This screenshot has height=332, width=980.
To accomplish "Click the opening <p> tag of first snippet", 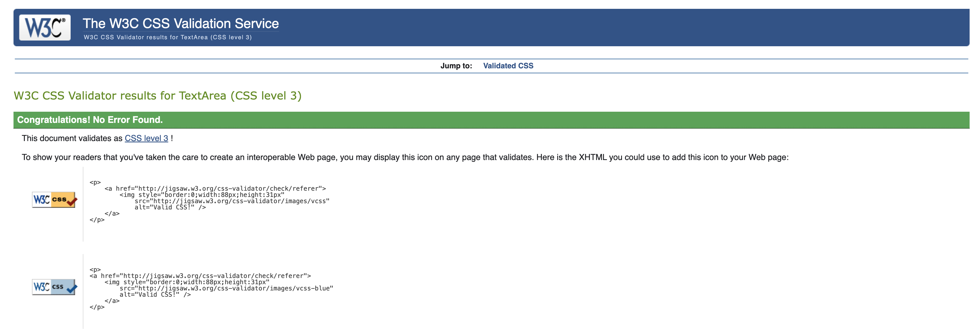I will [95, 182].
